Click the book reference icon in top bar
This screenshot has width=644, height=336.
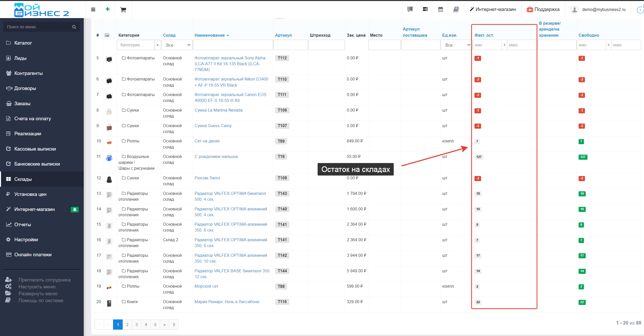coord(456,9)
